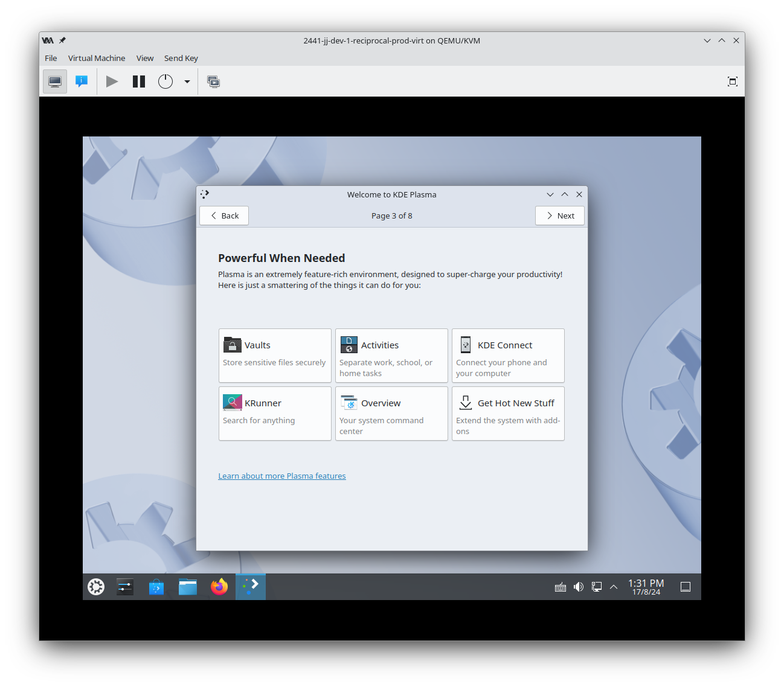The height and width of the screenshot is (687, 784).
Task: Open the KDE application launcher
Action: click(96, 587)
